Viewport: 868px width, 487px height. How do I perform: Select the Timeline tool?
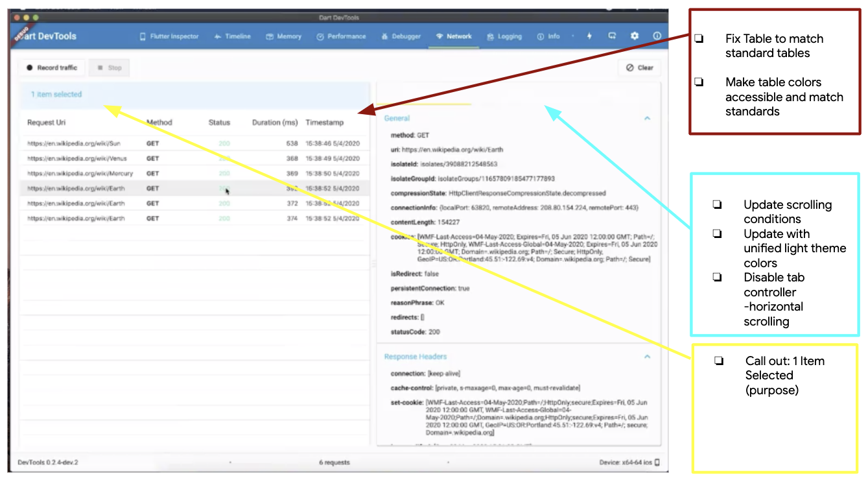click(x=232, y=36)
